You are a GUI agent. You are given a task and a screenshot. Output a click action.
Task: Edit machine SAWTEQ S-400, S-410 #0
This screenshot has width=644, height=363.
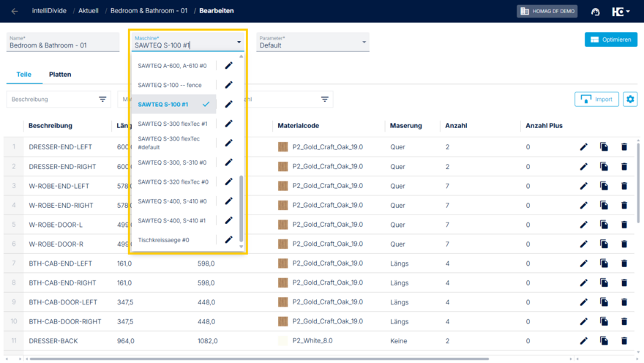click(229, 201)
